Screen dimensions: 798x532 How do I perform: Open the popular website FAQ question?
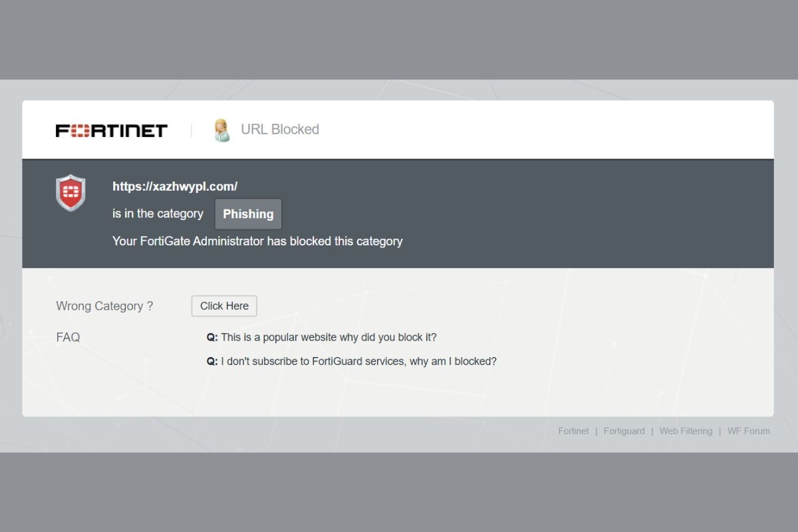329,337
